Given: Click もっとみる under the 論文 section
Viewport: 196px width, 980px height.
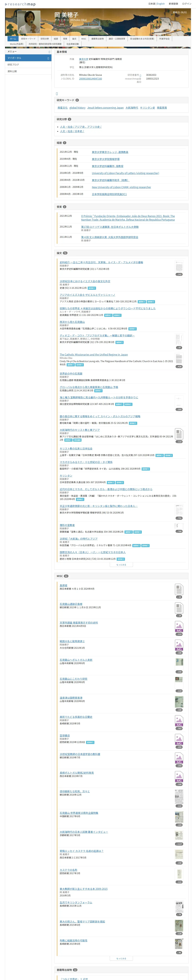Looking at the screenshot, I should [121, 565].
